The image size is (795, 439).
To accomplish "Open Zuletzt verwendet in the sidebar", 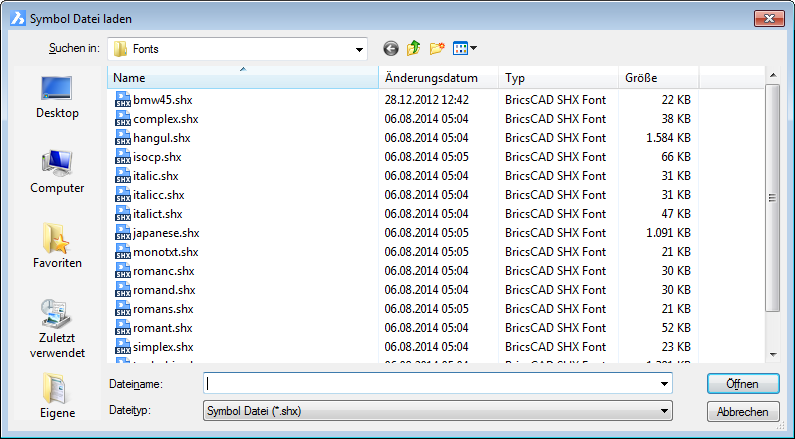I will [57, 328].
